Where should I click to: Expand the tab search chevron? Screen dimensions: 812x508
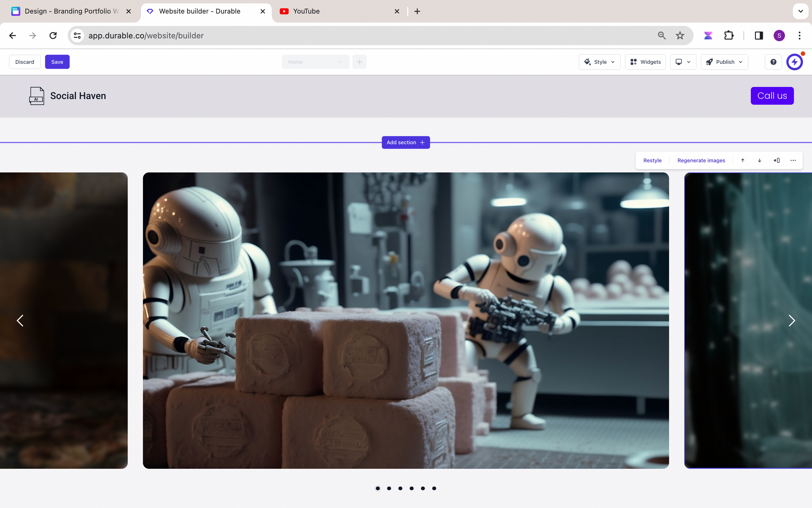tap(801, 11)
